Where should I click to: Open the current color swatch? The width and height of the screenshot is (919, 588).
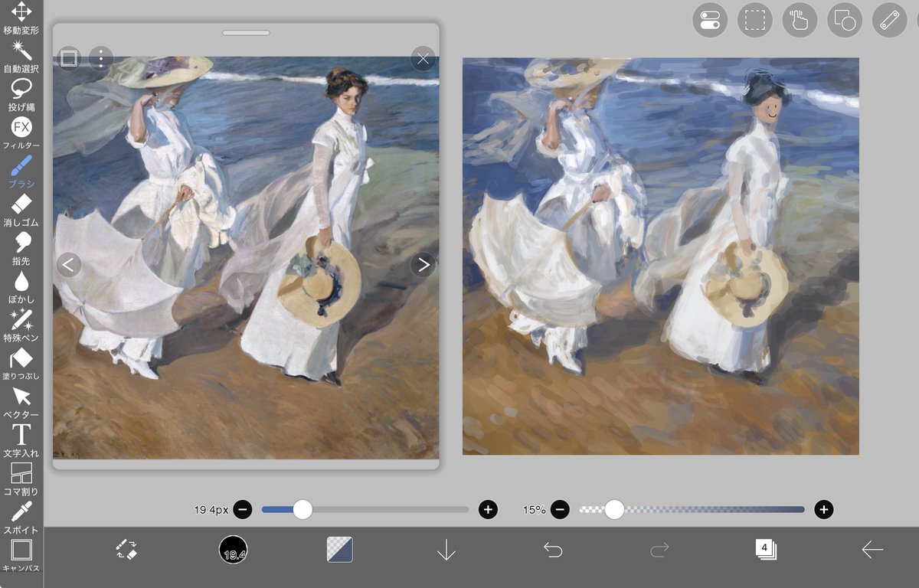339,549
